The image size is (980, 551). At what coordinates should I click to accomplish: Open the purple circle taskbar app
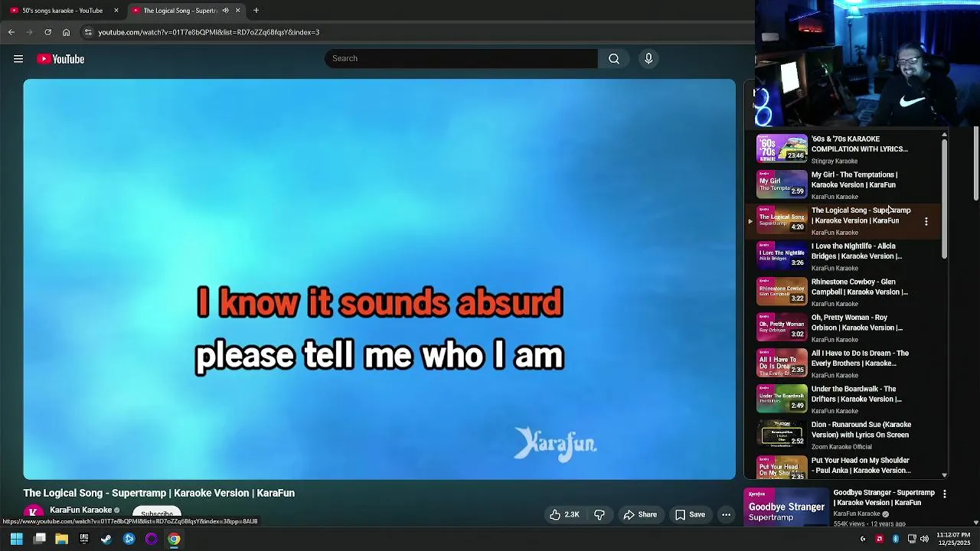click(152, 539)
